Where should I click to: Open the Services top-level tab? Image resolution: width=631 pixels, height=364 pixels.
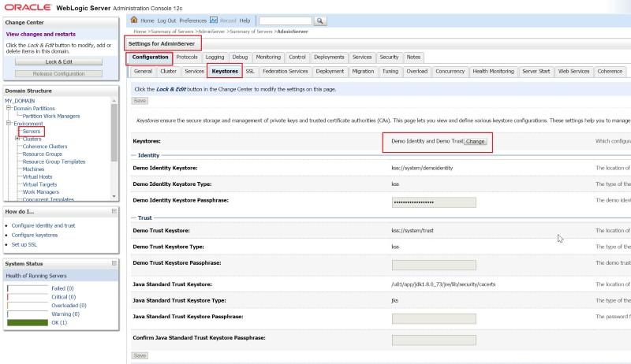tap(362, 58)
